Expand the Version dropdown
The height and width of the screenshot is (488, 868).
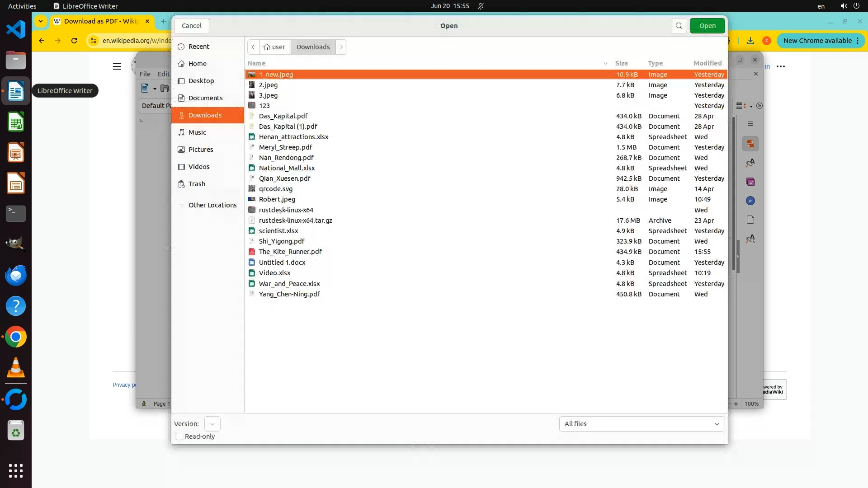(212, 424)
